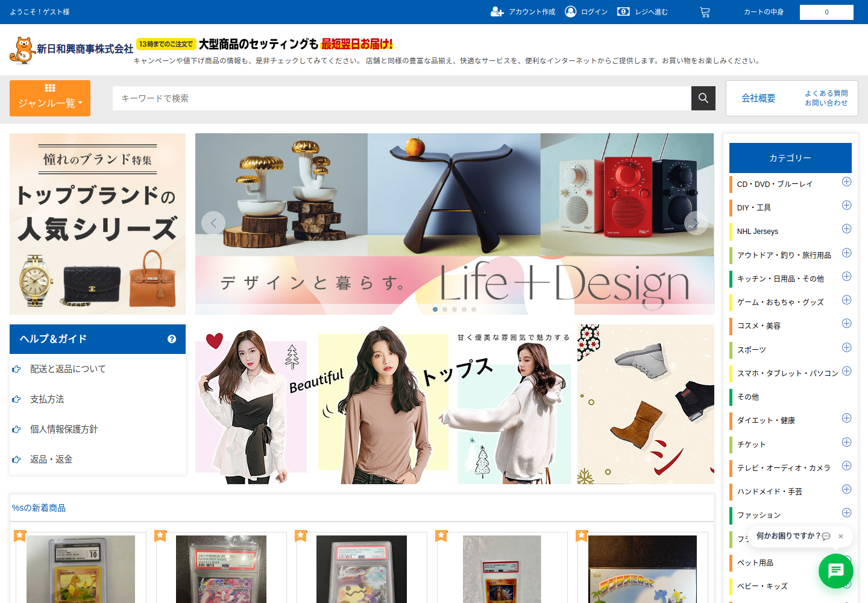Expand the ダイエット・健康 category
Screen dimensions: 868x603
coord(846,418)
